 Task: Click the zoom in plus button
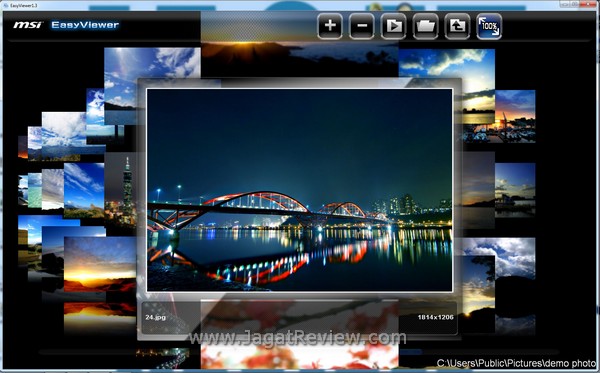tap(330, 26)
